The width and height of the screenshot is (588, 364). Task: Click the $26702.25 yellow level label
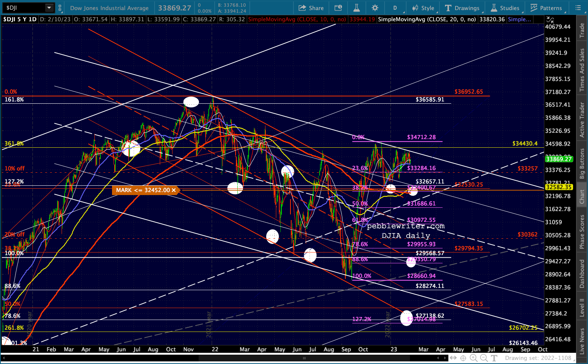pyautogui.click(x=523, y=328)
